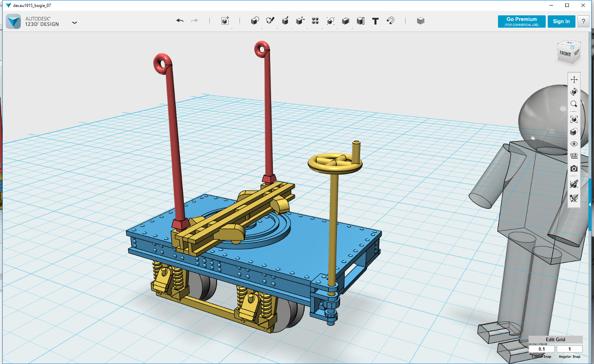Open the Pattern tool menu

[315, 21]
